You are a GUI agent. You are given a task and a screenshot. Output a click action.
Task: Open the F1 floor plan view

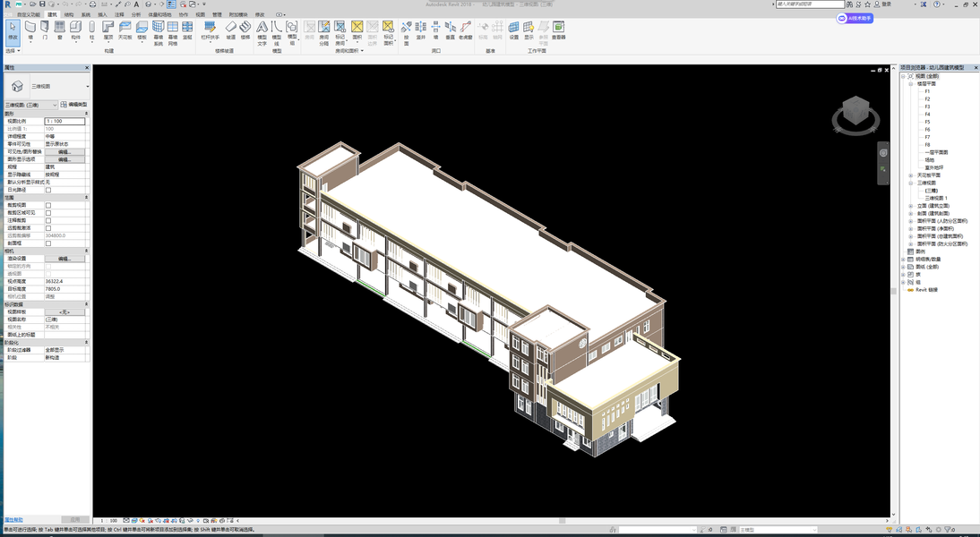coord(927,91)
